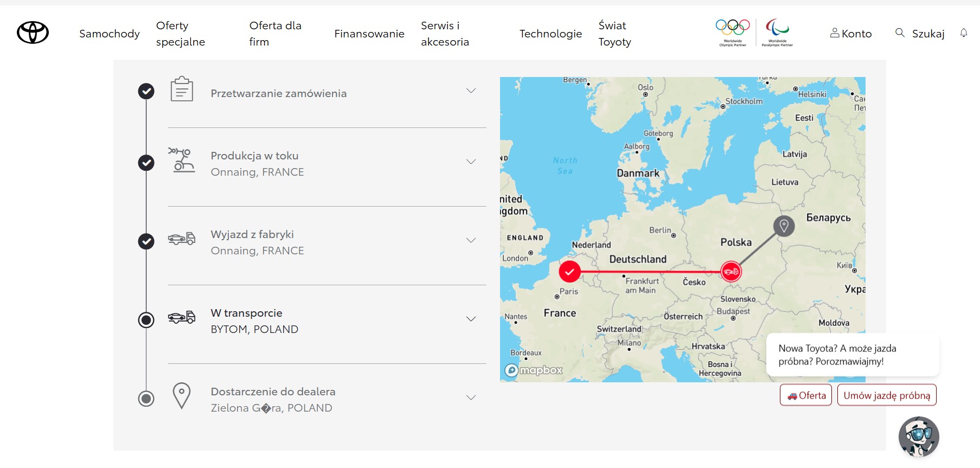Viewport: 980px width, 468px height.
Task: Click current step marker for W transporcie
Action: tap(146, 320)
